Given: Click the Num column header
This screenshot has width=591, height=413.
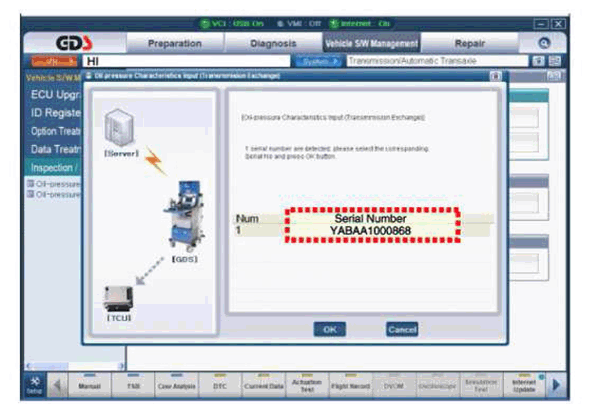Looking at the screenshot, I should 247,219.
